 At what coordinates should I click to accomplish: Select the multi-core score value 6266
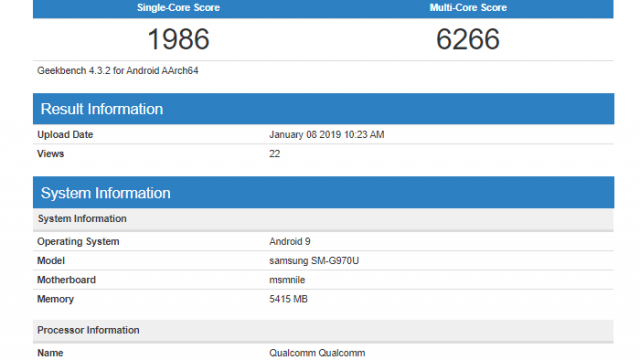pyautogui.click(x=468, y=39)
